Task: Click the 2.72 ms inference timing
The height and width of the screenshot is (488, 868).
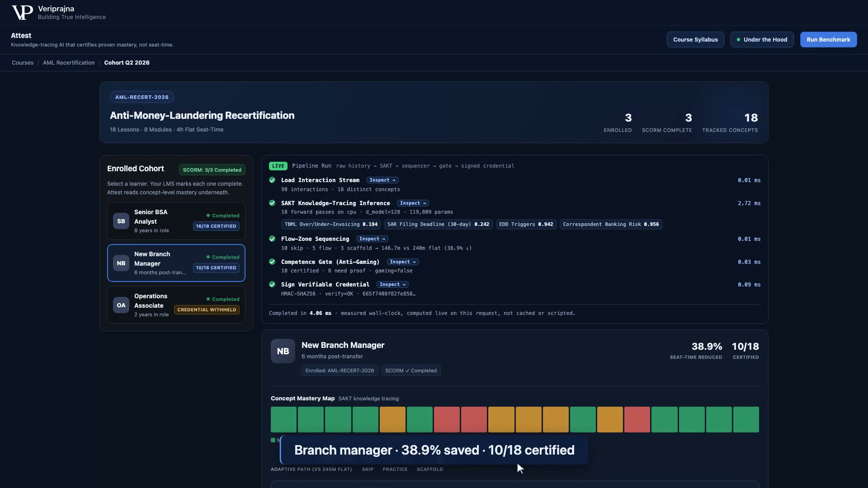Action: (749, 203)
